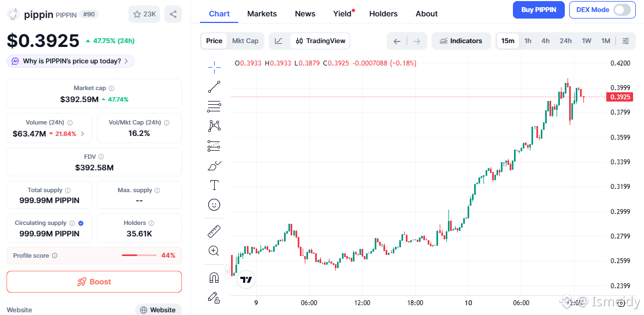Open the Holders tab
Screen dimensions: 644x315
pyautogui.click(x=383, y=14)
